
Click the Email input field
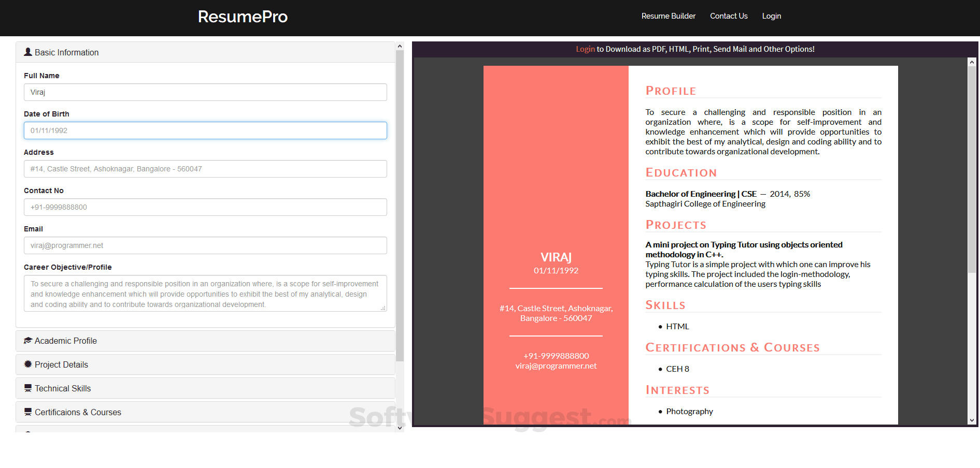(205, 245)
